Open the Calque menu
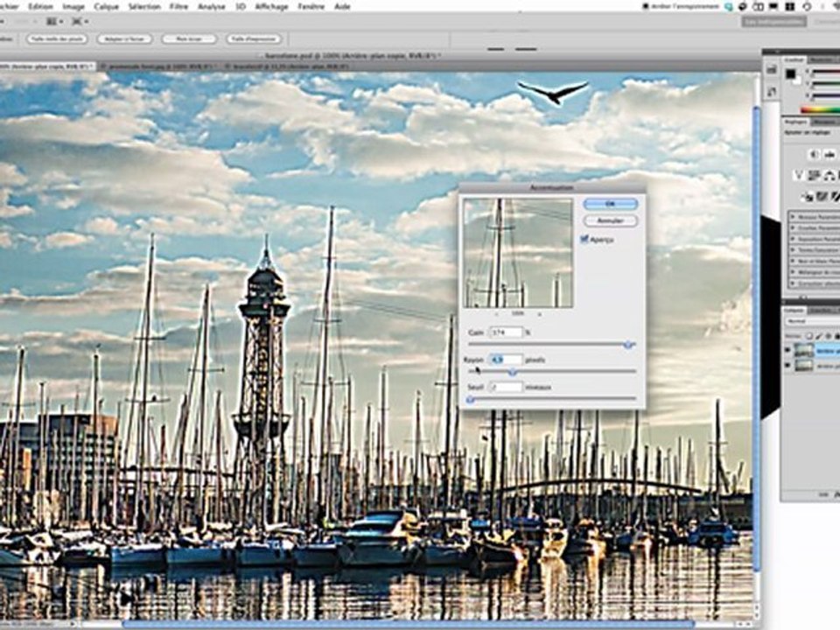Viewport: 840px width, 630px height. click(106, 7)
